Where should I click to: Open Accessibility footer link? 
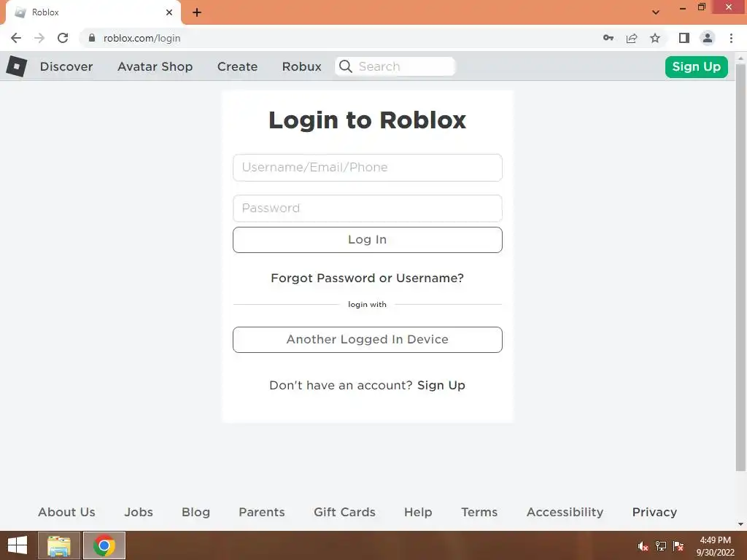click(565, 512)
